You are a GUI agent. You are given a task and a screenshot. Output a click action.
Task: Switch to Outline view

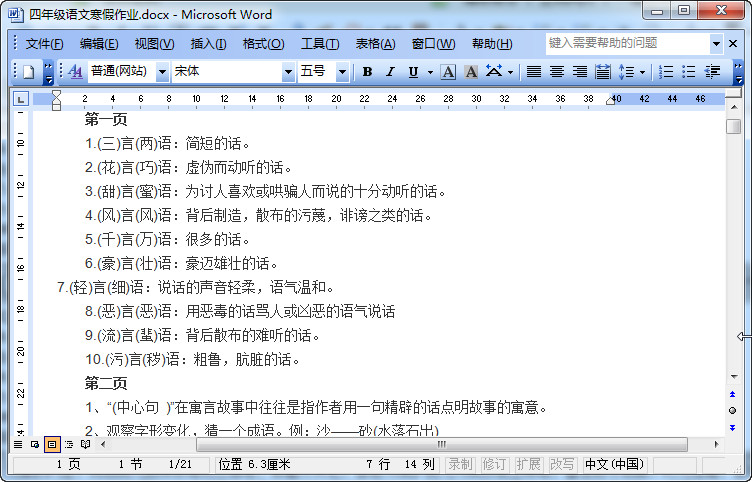(69, 445)
